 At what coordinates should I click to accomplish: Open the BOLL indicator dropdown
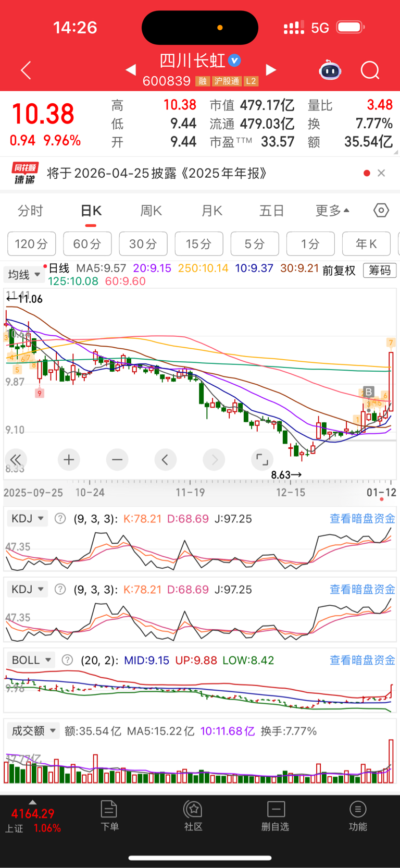pos(31,660)
